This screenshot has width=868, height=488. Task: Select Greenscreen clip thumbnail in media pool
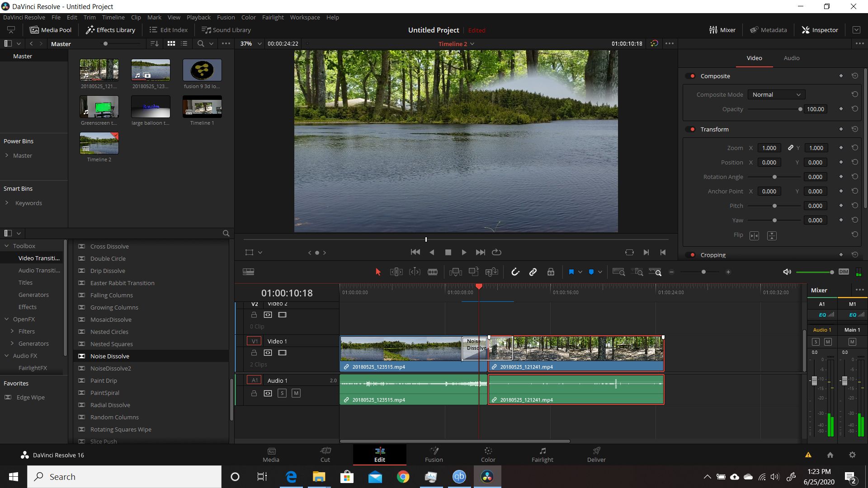tap(99, 107)
